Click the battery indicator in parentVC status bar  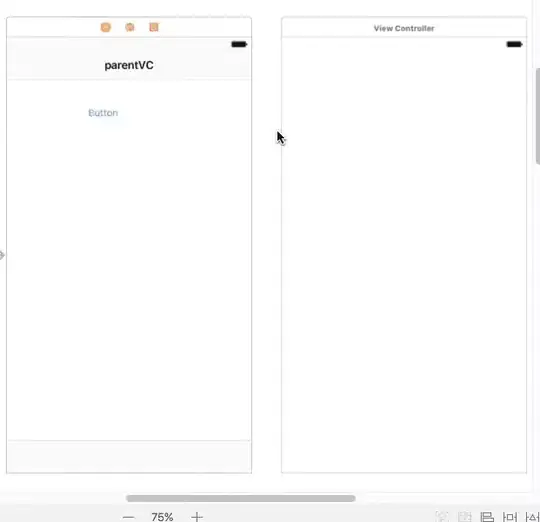[x=239, y=44]
